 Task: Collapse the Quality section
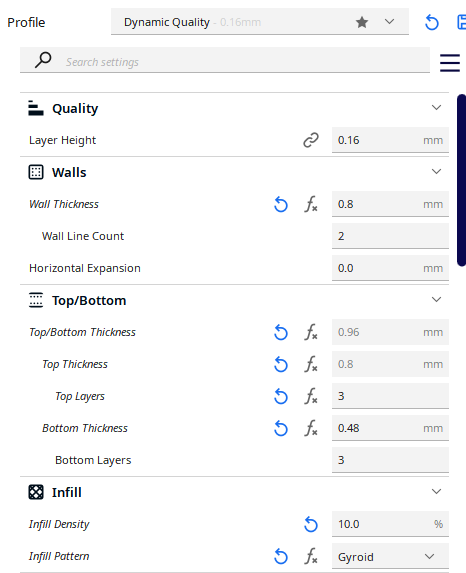click(x=436, y=108)
